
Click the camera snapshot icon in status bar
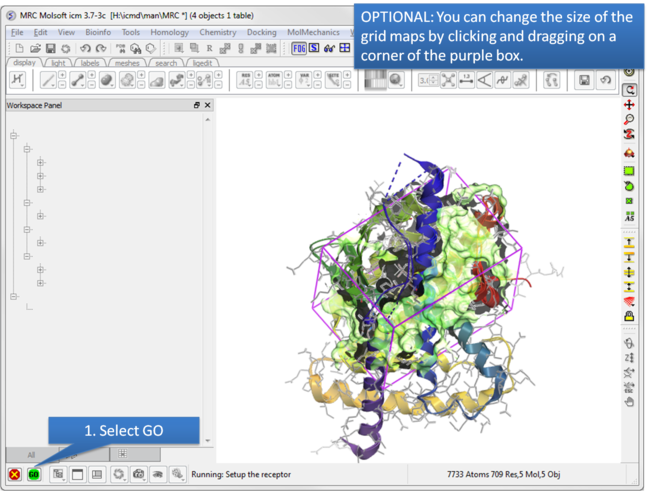click(x=139, y=474)
